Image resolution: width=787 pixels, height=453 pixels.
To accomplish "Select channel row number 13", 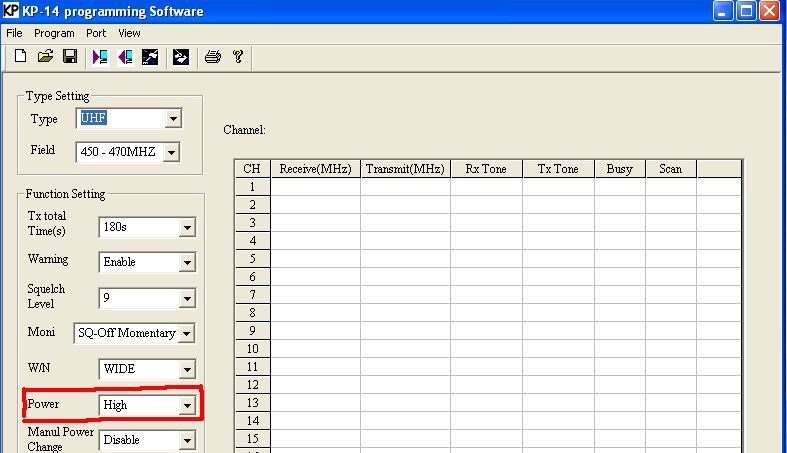I will point(252,403).
